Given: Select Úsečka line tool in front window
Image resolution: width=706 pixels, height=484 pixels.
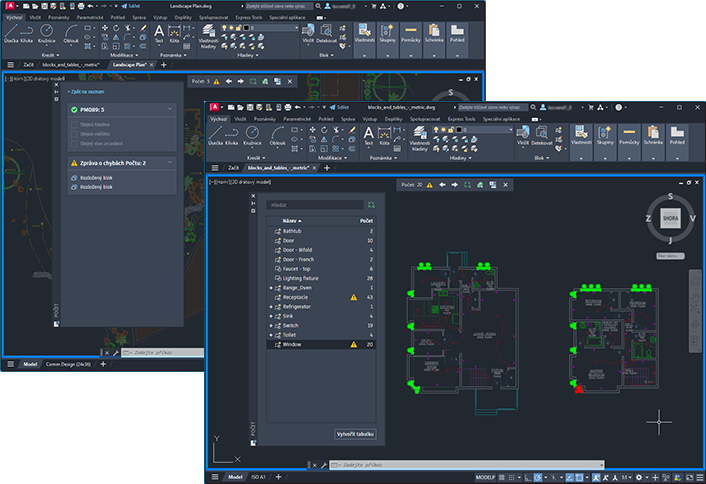Looking at the screenshot, I should (215, 135).
